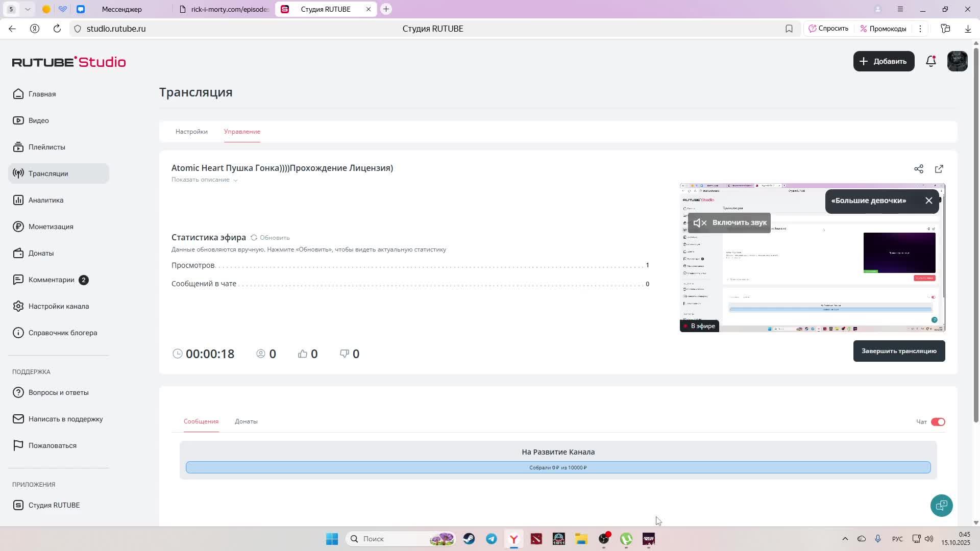This screenshot has height=551, width=980.
Task: Open Монетизация sidebar section
Action: [x=51, y=227]
